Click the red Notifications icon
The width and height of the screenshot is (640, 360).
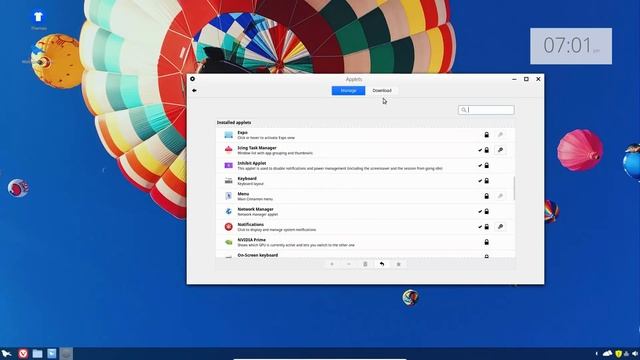click(229, 227)
